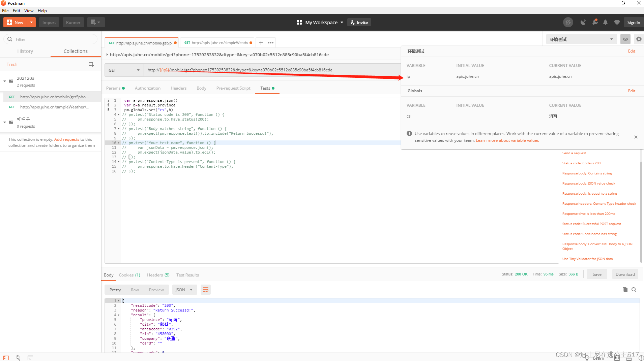Click the new collection icon
644x361 pixels.
click(91, 64)
